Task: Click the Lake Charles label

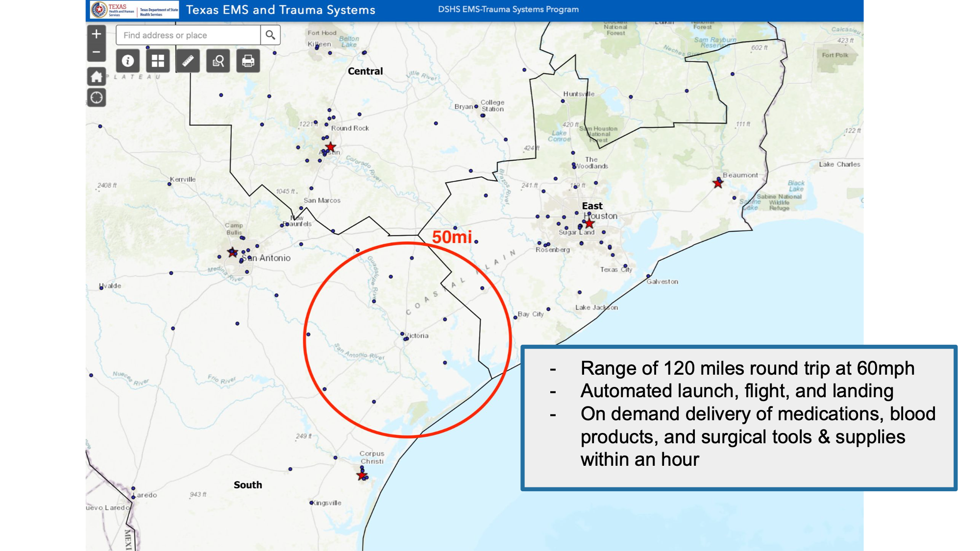Action: point(839,165)
